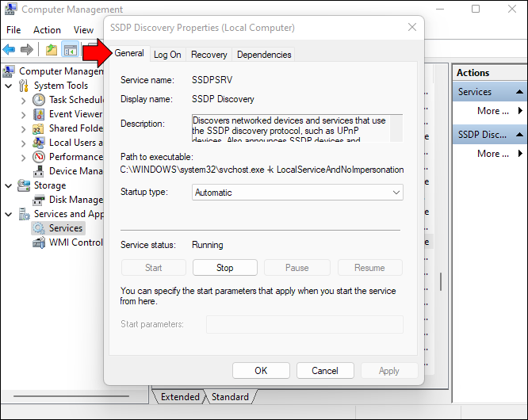This screenshot has width=528, height=420.
Task: Open the Startup type dropdown
Action: pyautogui.click(x=297, y=192)
